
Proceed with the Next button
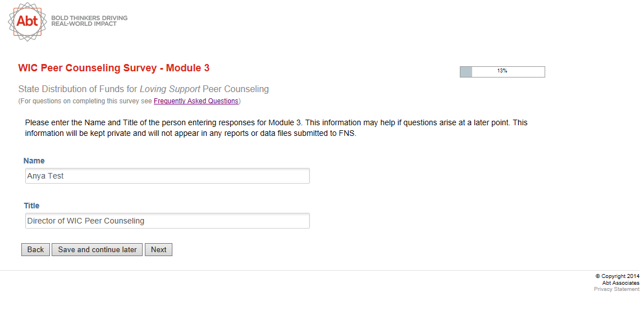click(x=158, y=250)
